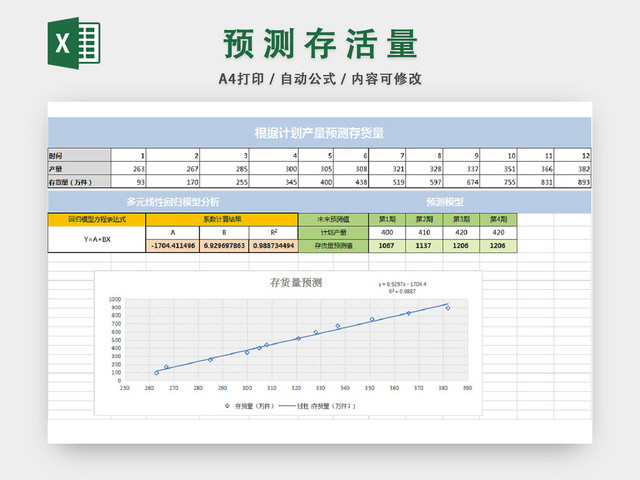
Task: Select inventory cell 597
Action: click(424, 182)
